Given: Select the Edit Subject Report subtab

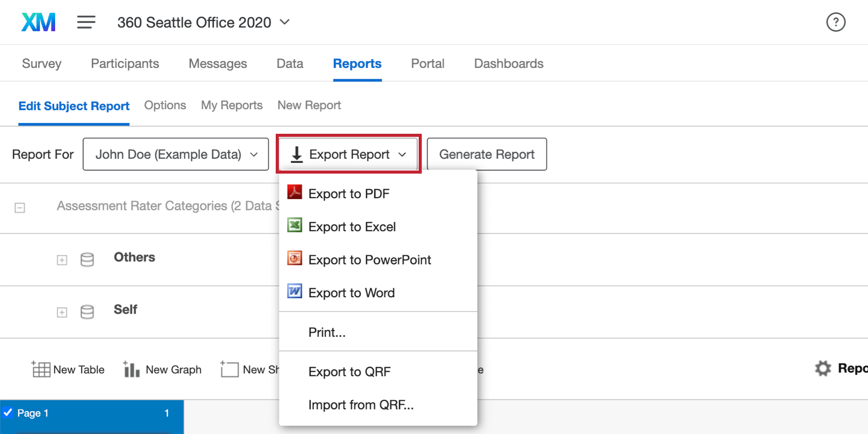Looking at the screenshot, I should [74, 106].
